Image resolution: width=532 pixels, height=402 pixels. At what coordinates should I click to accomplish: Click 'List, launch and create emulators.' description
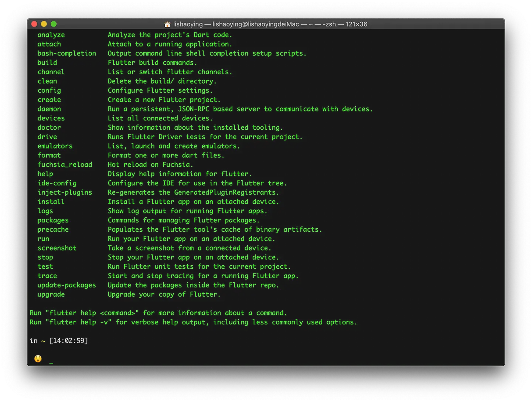[174, 146]
